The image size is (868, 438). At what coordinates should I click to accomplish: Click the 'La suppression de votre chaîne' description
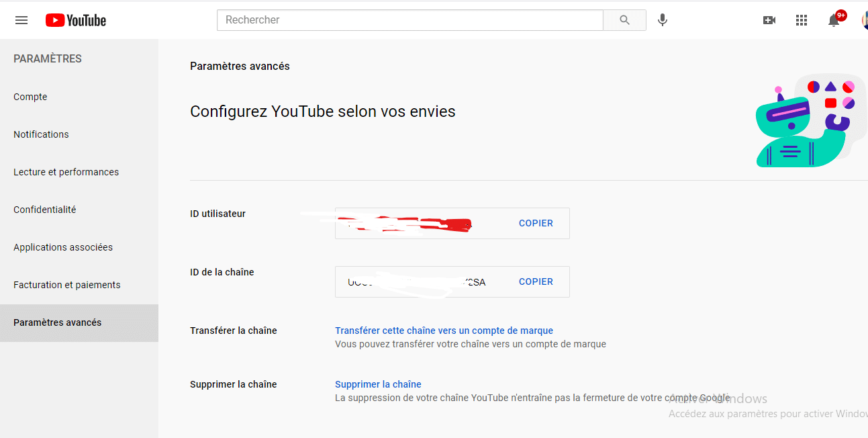click(x=532, y=398)
